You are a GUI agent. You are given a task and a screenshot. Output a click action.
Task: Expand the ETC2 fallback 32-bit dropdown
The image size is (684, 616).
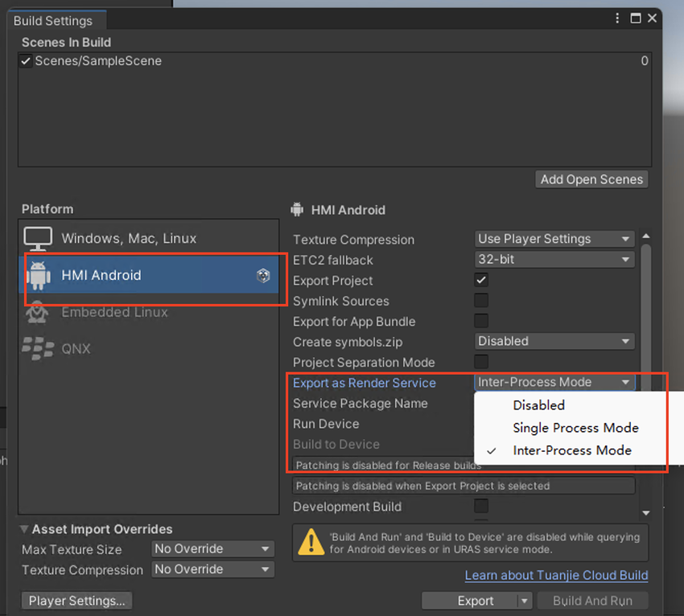(x=554, y=260)
